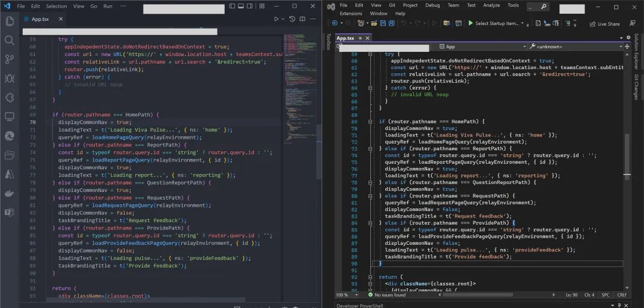Open Git menu in Visual Studio
The height and width of the screenshot is (308, 644).
coord(392,5)
